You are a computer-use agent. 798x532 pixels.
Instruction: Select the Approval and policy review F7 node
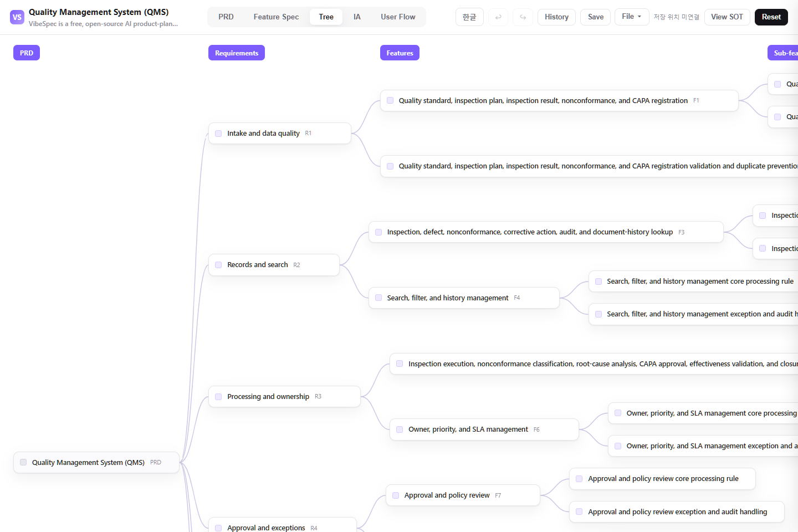[x=463, y=495]
